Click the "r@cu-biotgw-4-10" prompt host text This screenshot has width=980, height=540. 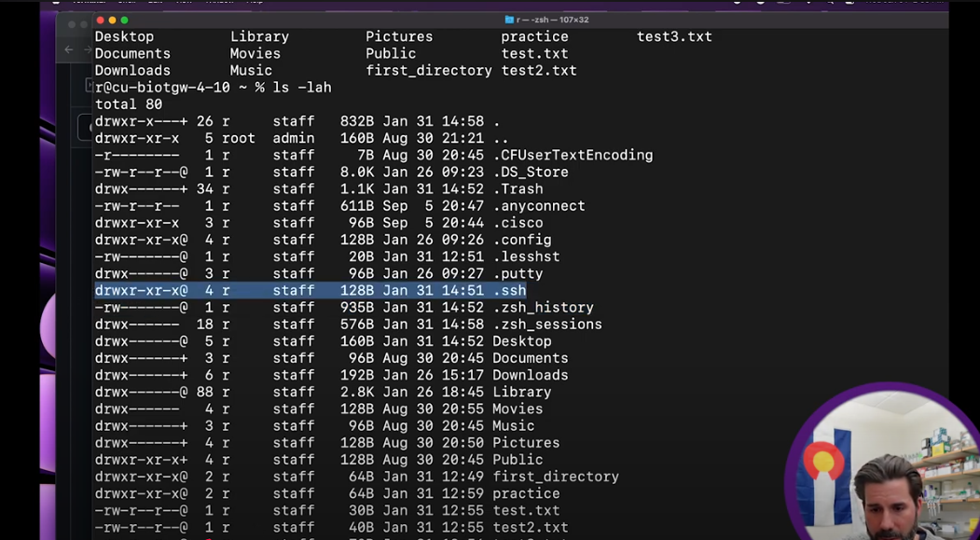coord(162,88)
